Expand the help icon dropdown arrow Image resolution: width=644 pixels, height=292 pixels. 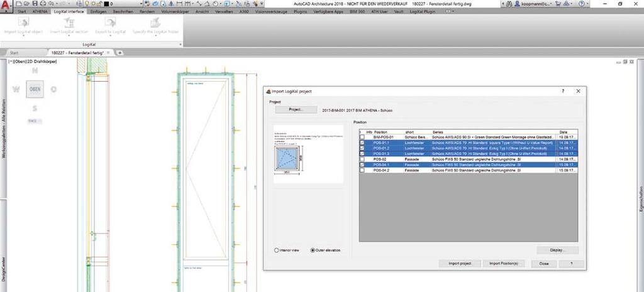pyautogui.click(x=587, y=3)
